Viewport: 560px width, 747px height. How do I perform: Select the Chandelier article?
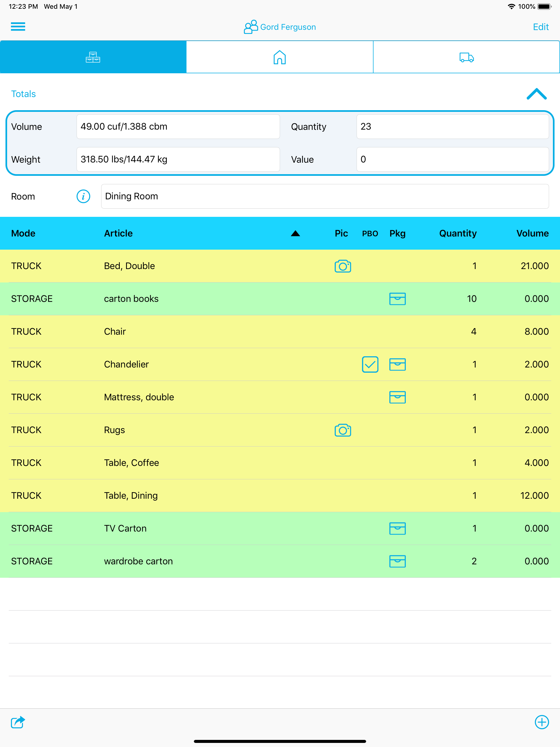[126, 364]
